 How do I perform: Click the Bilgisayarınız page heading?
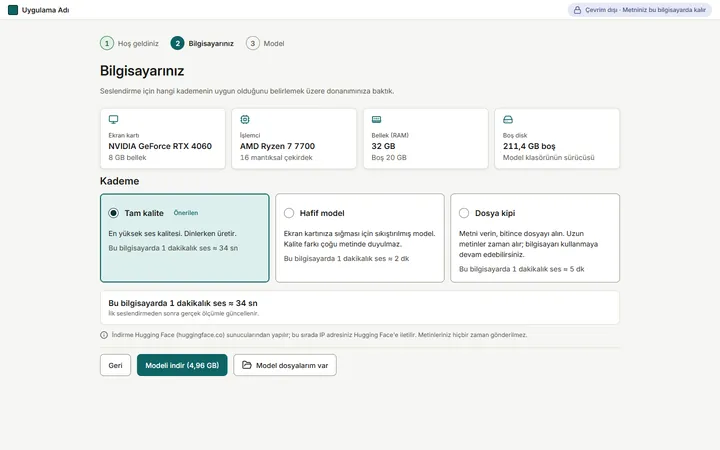click(x=142, y=71)
